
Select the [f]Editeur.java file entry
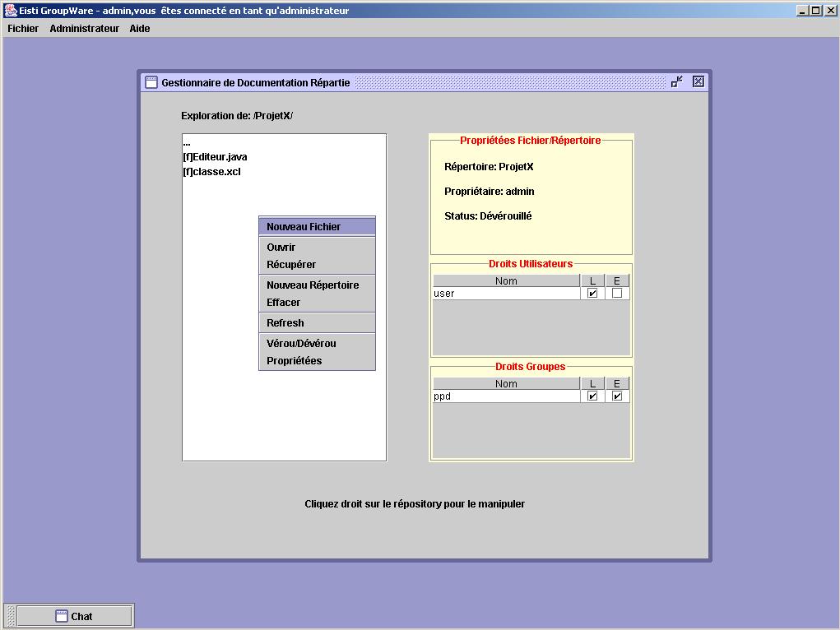point(216,157)
